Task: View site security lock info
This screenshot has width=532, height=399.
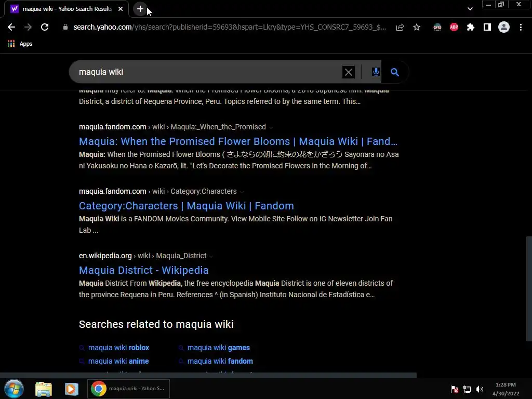Action: 65,27
